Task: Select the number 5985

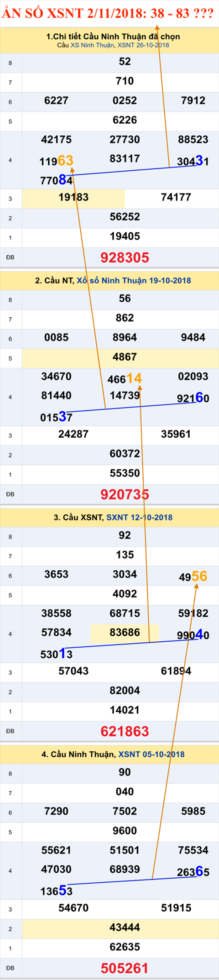Action: coord(193,811)
